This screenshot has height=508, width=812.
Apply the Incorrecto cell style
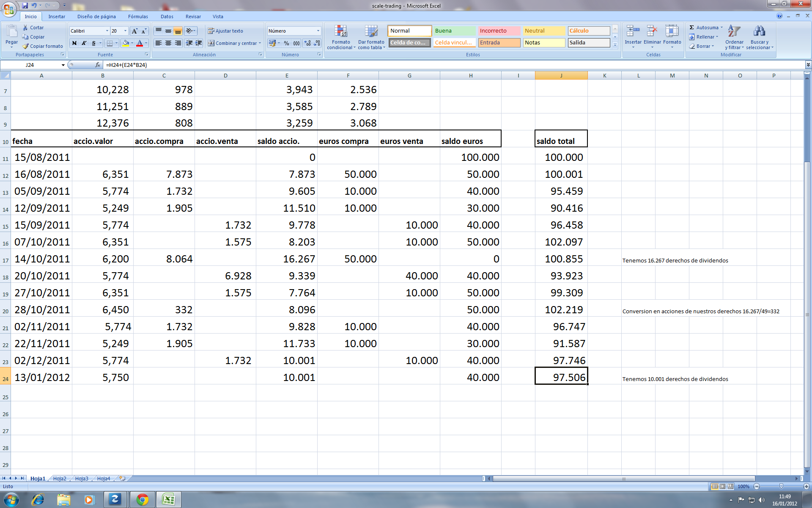click(499, 31)
